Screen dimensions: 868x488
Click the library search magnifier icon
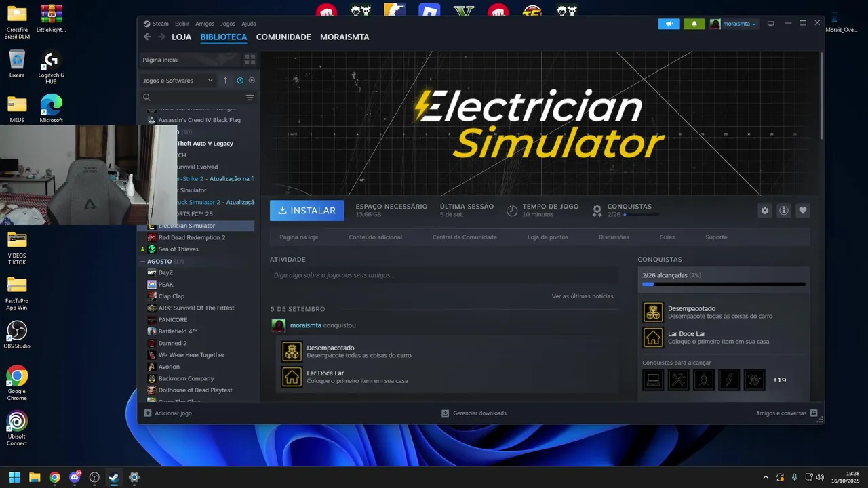(146, 98)
